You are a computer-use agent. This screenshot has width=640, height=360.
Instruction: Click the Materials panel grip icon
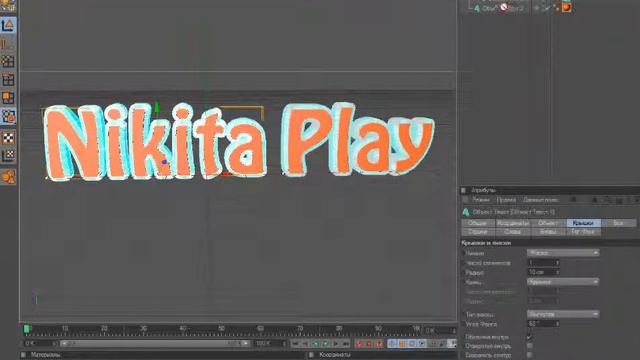[x=23, y=355]
